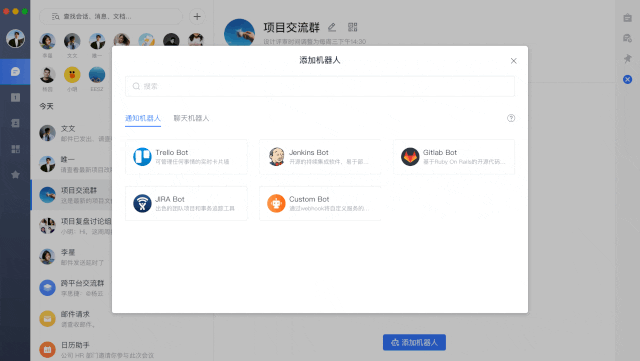Click the Trello Bot title text

pyautogui.click(x=172, y=152)
